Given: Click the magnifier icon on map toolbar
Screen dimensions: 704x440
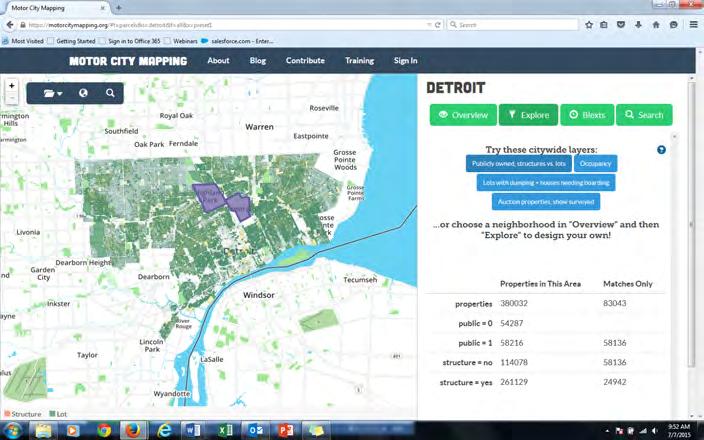Looking at the screenshot, I should point(110,93).
